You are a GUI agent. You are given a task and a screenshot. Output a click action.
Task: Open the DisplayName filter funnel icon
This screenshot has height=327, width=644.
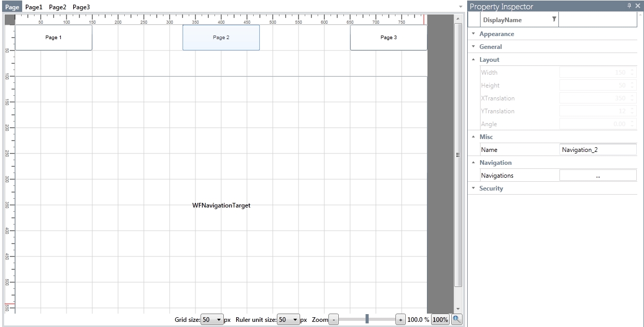tap(553, 19)
